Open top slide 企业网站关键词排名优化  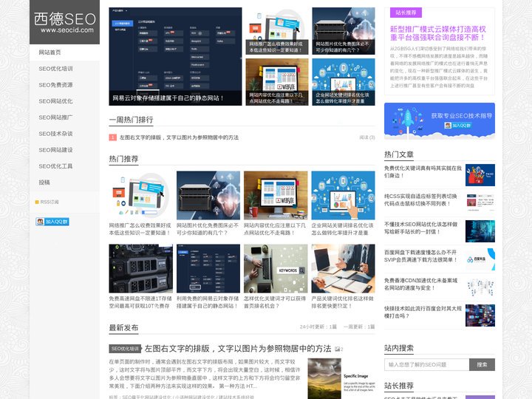[x=344, y=82]
